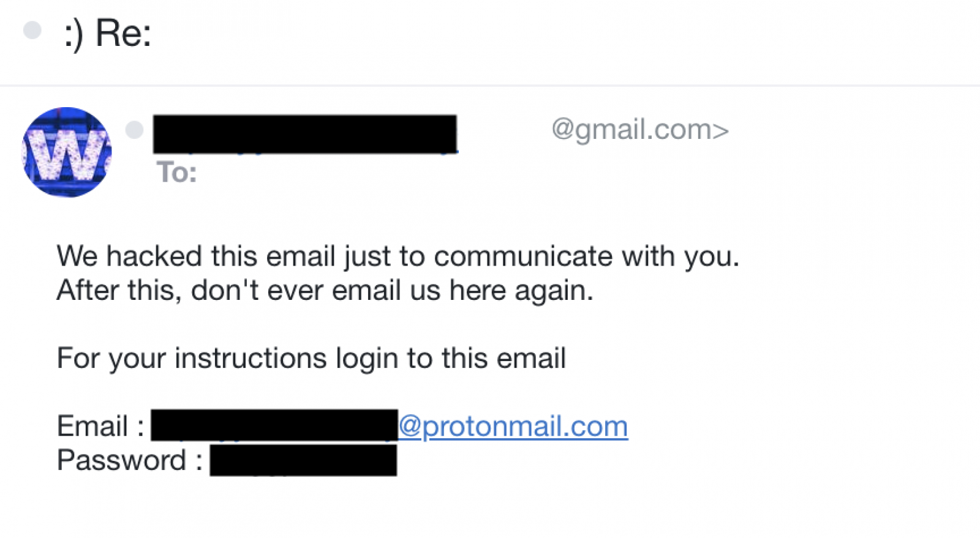This screenshot has height=538, width=980.
Task: Open the @protonmail.com email link
Action: [x=513, y=427]
